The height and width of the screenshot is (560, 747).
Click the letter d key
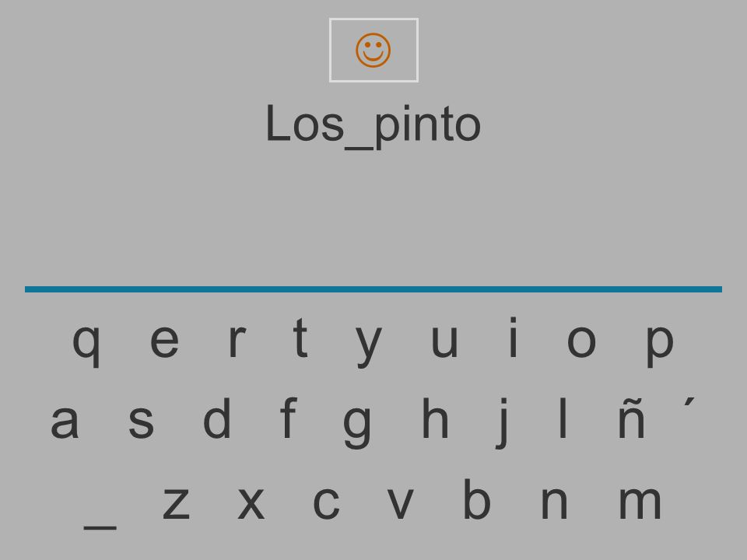(x=217, y=418)
